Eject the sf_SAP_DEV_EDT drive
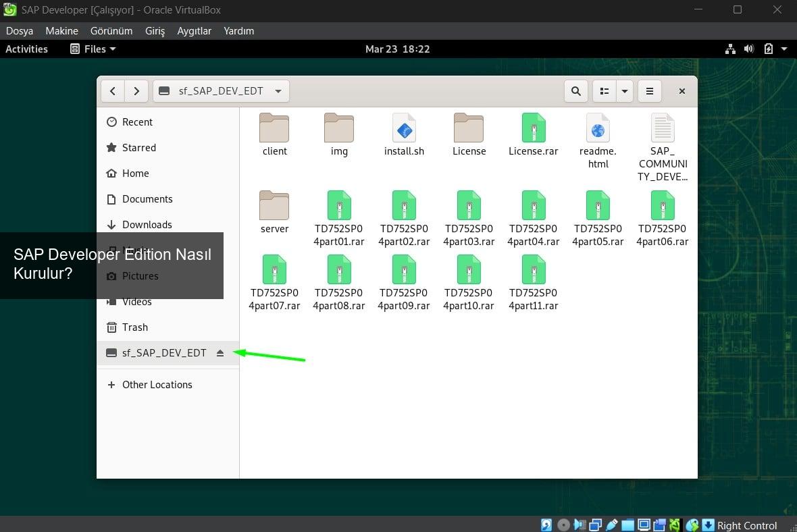The width and height of the screenshot is (797, 532). [220, 353]
